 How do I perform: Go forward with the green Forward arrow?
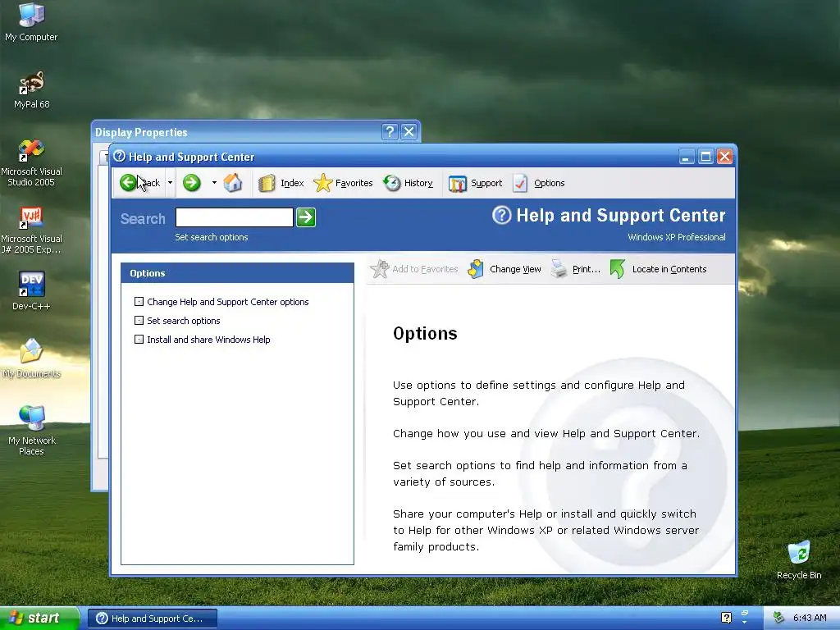[192, 183]
